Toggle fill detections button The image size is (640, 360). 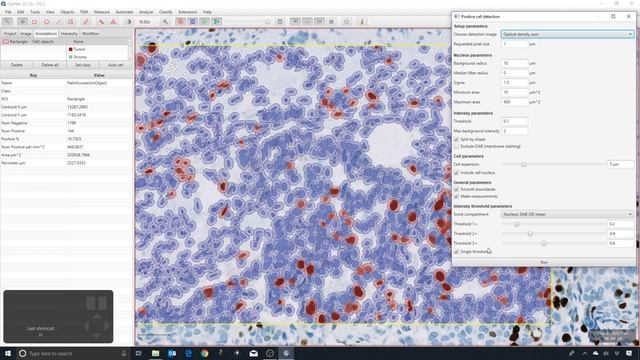pyautogui.click(x=217, y=22)
